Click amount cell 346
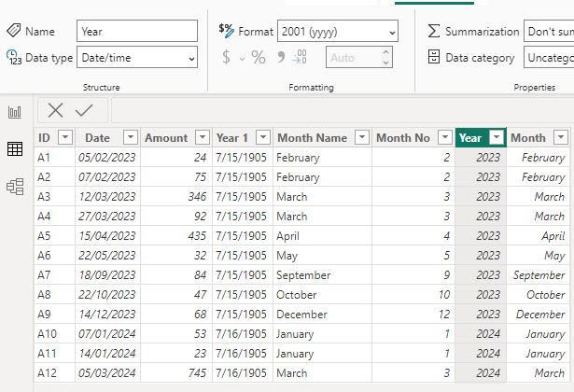This screenshot has height=392, width=574. pyautogui.click(x=176, y=197)
